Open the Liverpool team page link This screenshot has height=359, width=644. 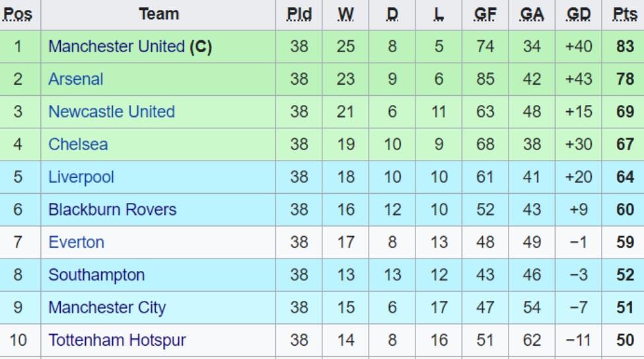point(81,177)
